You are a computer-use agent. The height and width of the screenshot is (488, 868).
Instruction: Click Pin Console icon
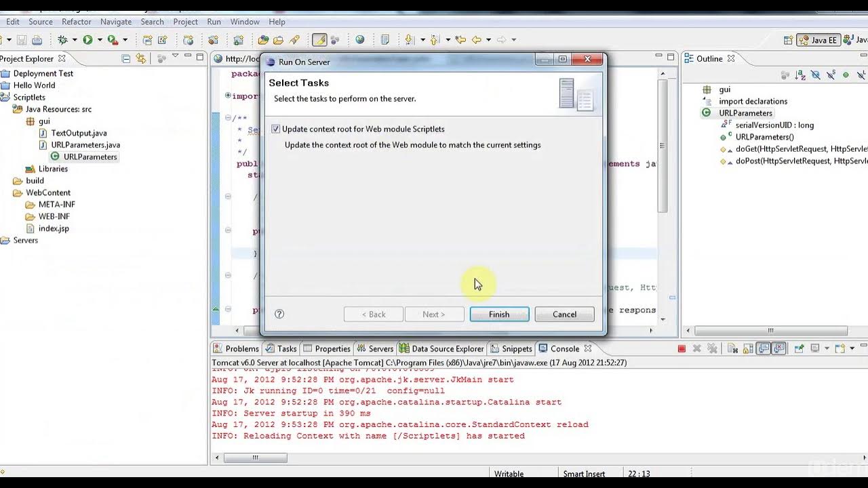click(799, 348)
